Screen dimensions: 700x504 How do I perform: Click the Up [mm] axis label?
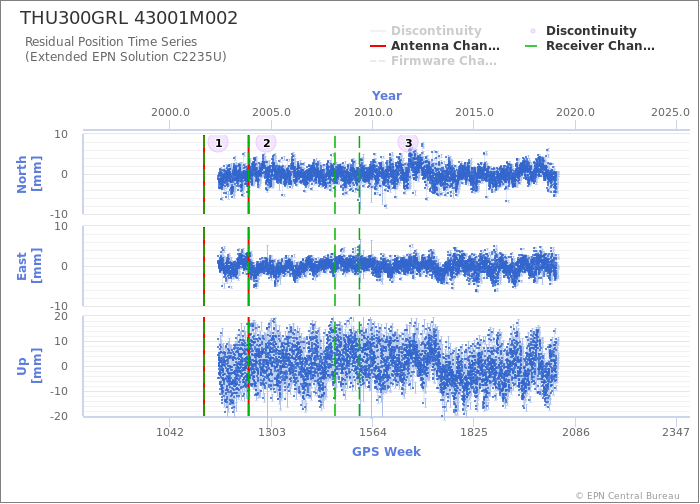tap(29, 366)
